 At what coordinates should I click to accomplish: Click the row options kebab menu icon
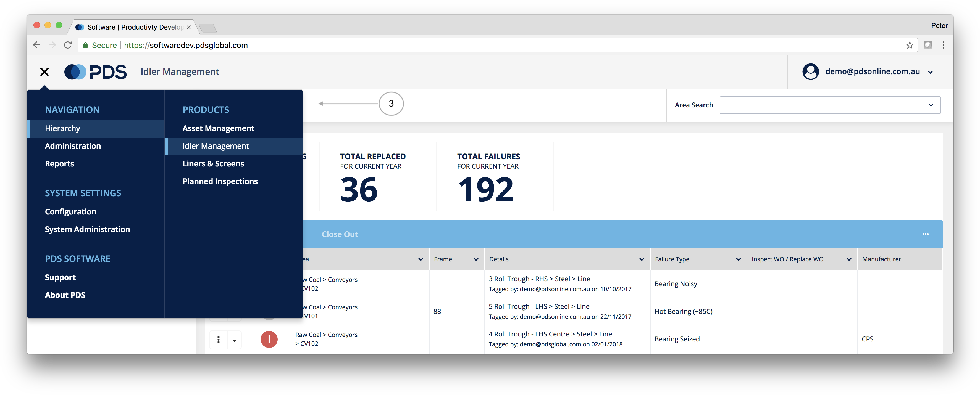(x=219, y=340)
